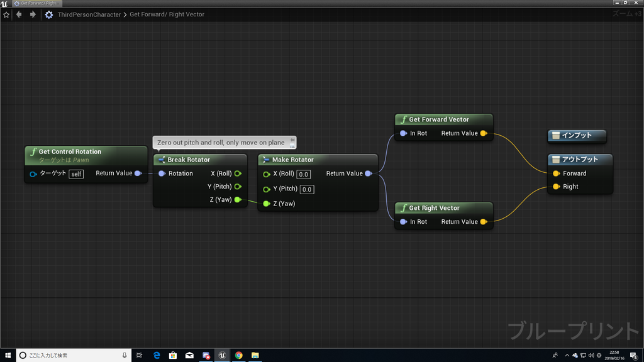Show hidden system tray icons

[x=567, y=356]
